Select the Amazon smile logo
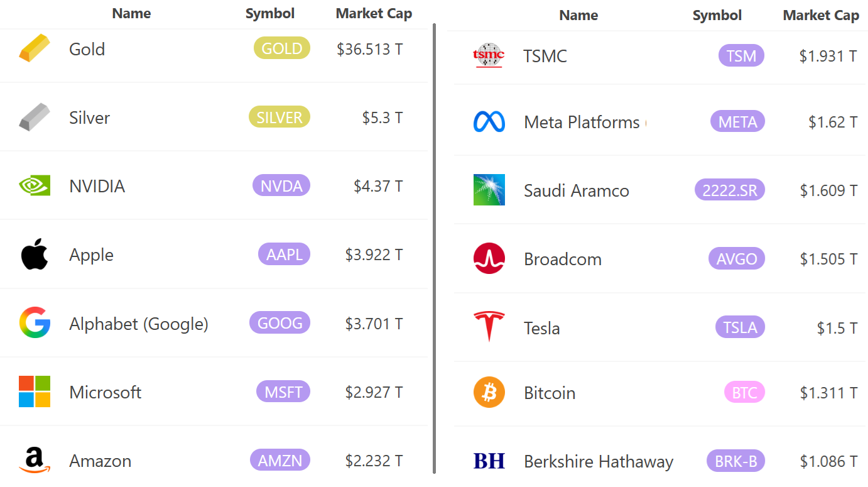Screen dimensions: 868x487 [x=35, y=460]
